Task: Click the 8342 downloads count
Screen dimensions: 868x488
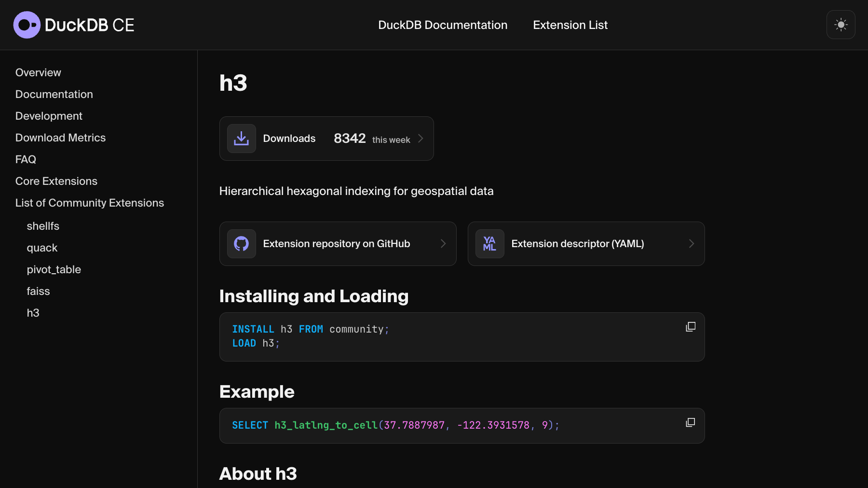Action: pyautogui.click(x=350, y=139)
